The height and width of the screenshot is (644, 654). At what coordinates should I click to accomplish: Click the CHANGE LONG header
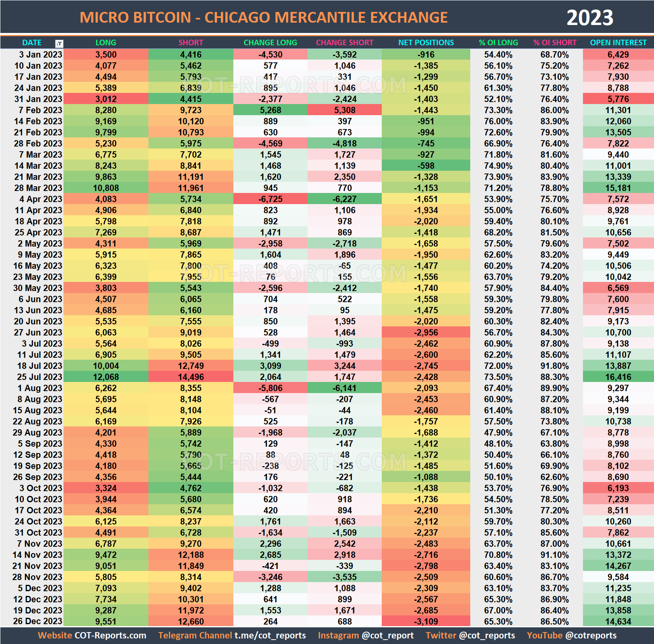[270, 42]
